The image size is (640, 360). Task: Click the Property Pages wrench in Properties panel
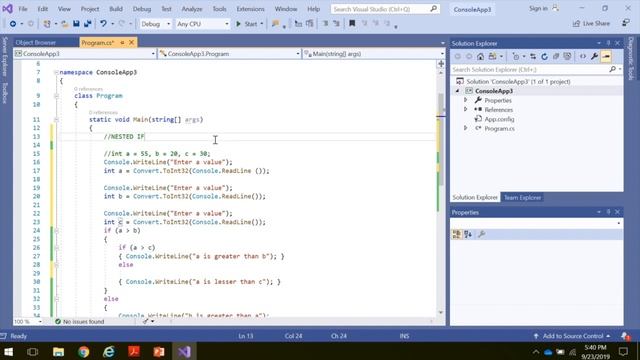(482, 234)
